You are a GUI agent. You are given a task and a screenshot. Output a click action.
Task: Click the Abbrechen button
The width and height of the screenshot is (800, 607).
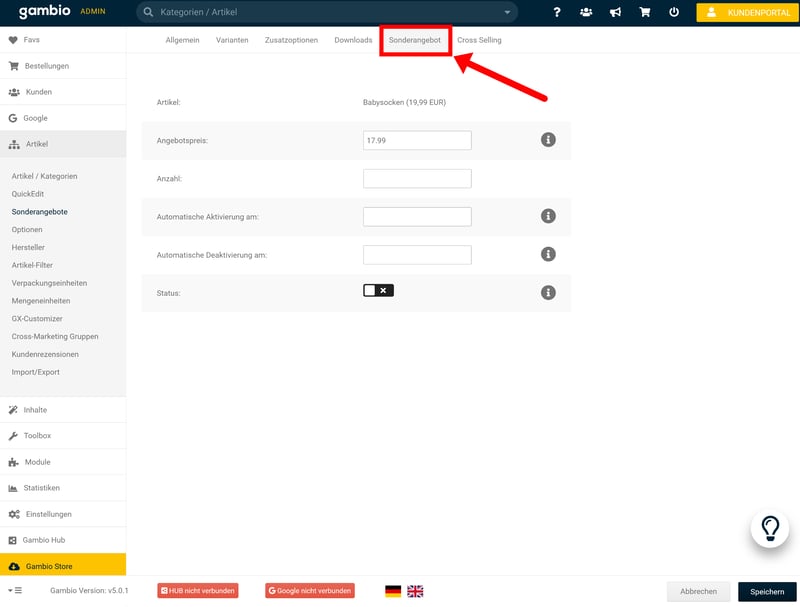[x=698, y=591]
